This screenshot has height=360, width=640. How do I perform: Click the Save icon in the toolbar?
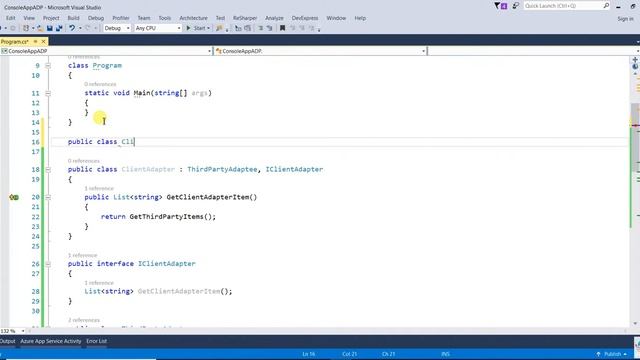coord(50,28)
